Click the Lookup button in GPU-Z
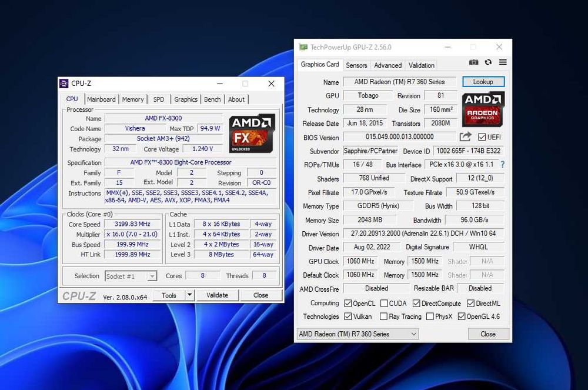The width and height of the screenshot is (588, 390). point(483,82)
